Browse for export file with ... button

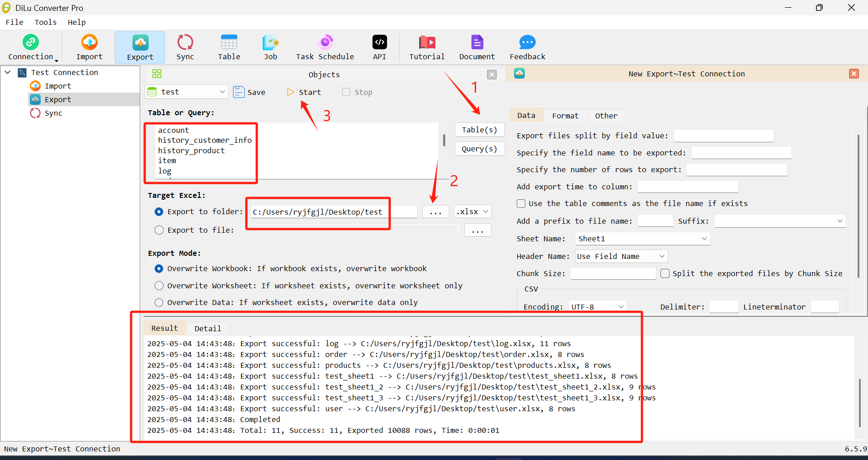(478, 230)
